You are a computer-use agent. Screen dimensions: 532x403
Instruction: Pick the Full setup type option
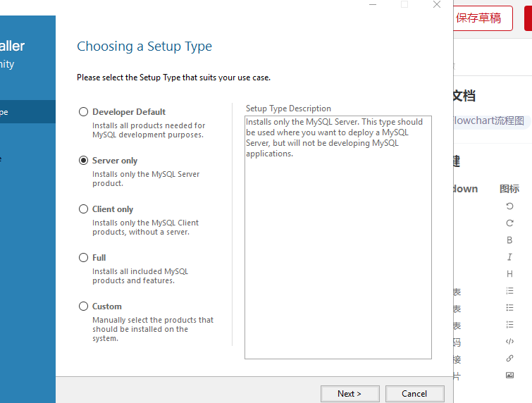[83, 258]
